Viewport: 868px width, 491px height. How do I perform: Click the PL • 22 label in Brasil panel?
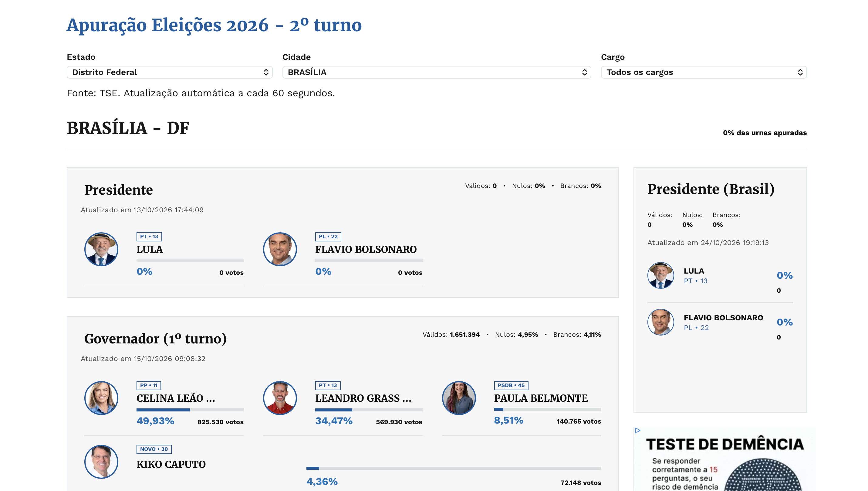click(696, 328)
